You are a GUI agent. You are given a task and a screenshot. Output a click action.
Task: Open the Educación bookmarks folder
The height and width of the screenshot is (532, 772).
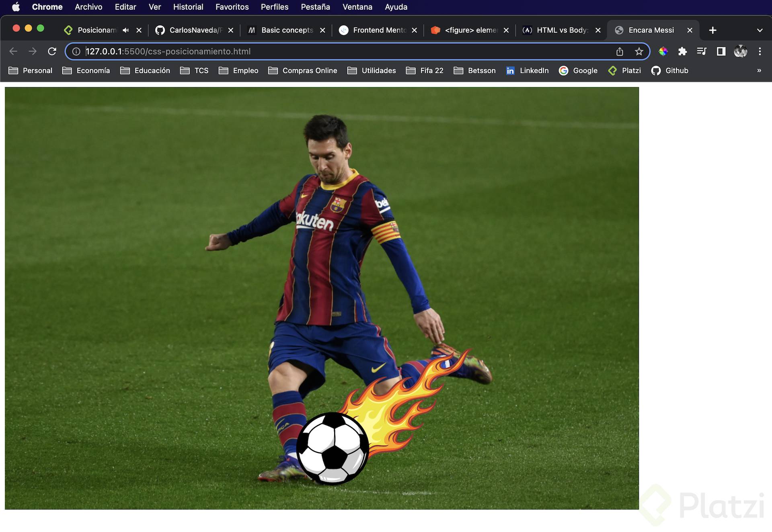[x=145, y=71]
